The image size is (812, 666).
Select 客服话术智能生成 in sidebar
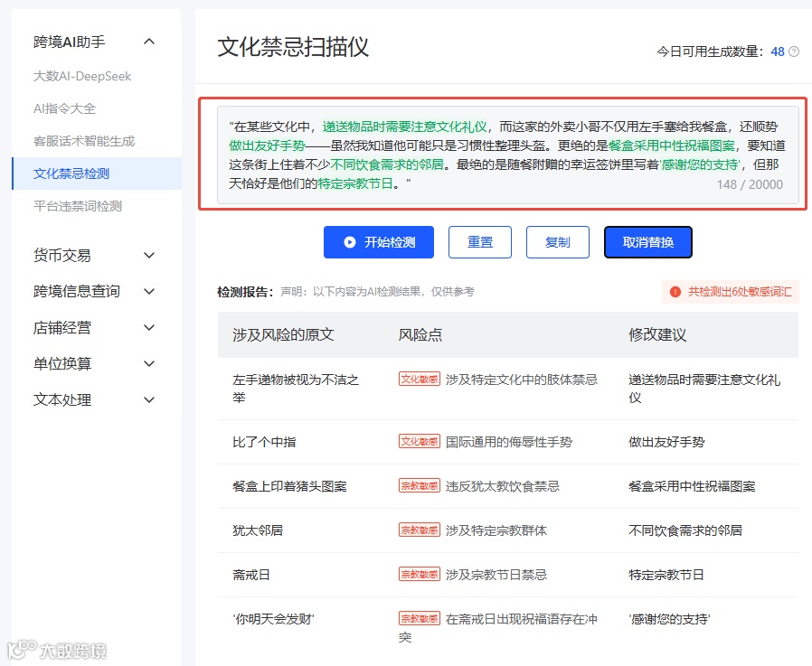click(84, 141)
